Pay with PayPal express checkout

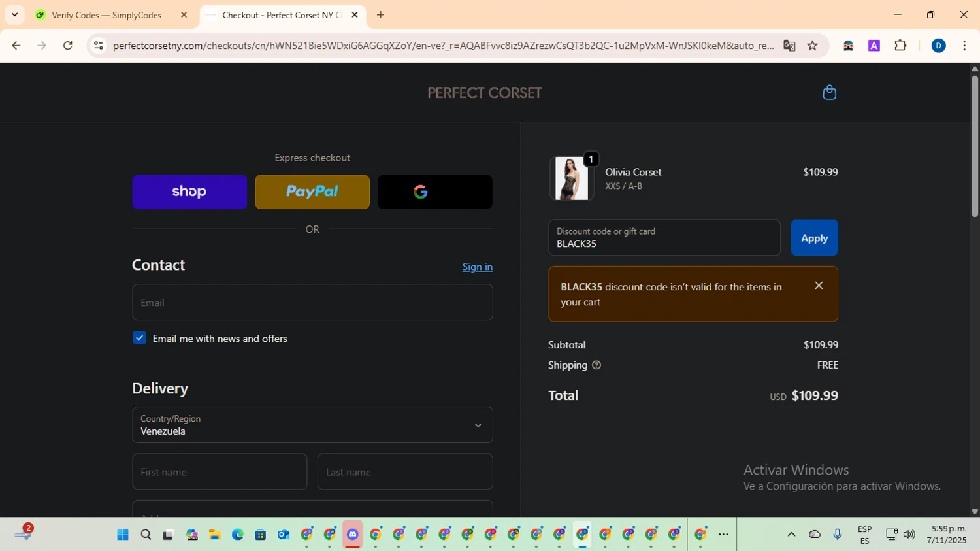[x=312, y=192]
